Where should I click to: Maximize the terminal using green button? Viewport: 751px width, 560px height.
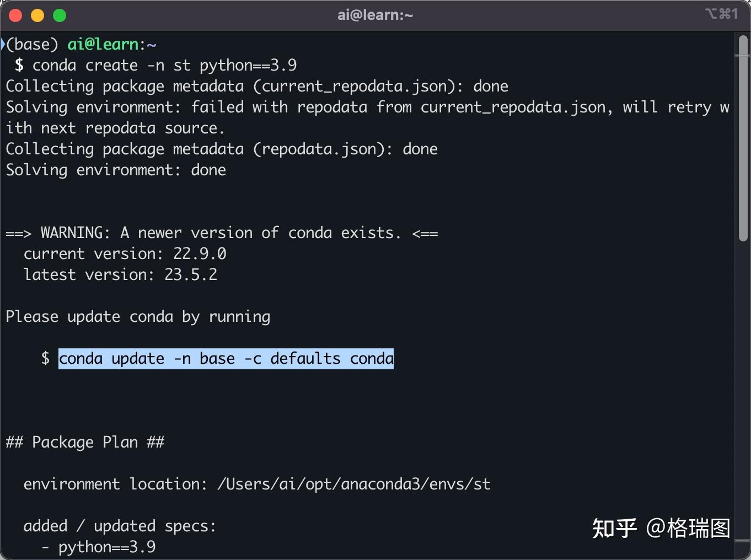click(x=60, y=15)
